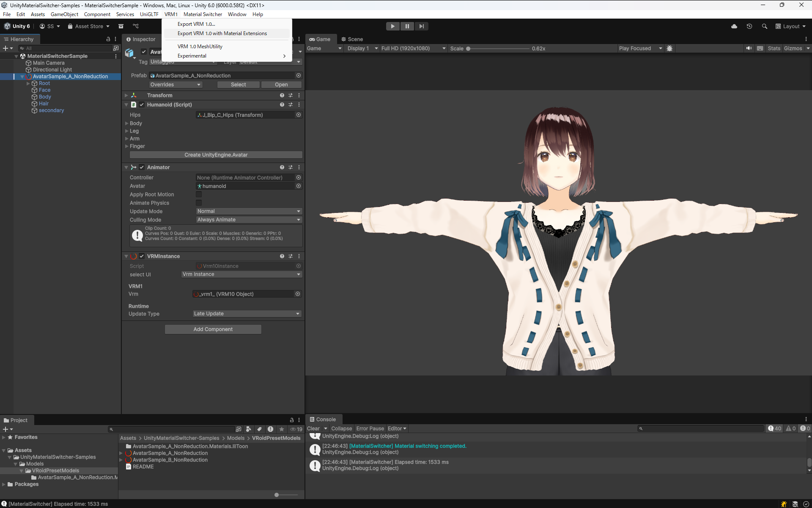Disable the Humanoid script component checkbox

click(142, 105)
